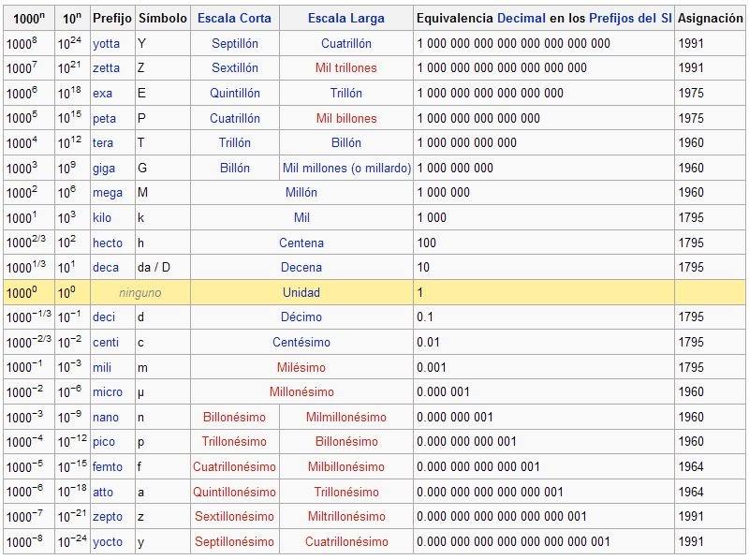
Task: Open the yocto prefix link
Action: click(x=108, y=542)
